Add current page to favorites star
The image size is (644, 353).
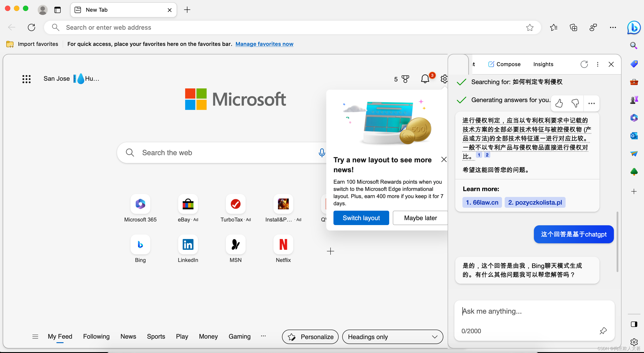pyautogui.click(x=529, y=27)
